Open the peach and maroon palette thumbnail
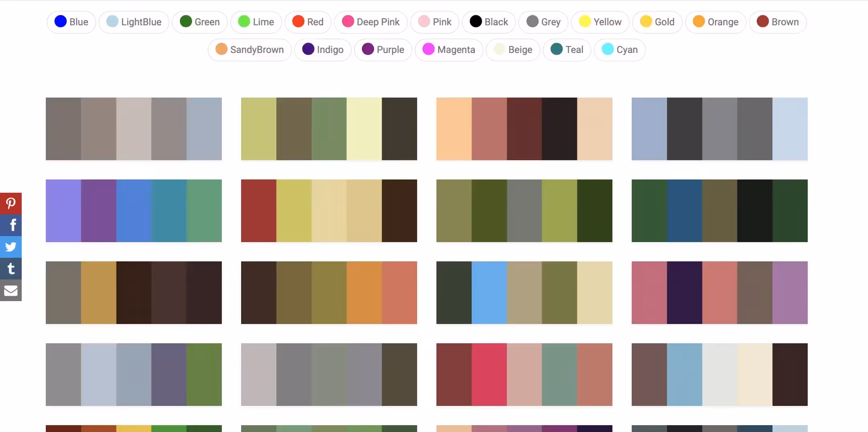Viewport: 868px width, 432px height. (524, 129)
